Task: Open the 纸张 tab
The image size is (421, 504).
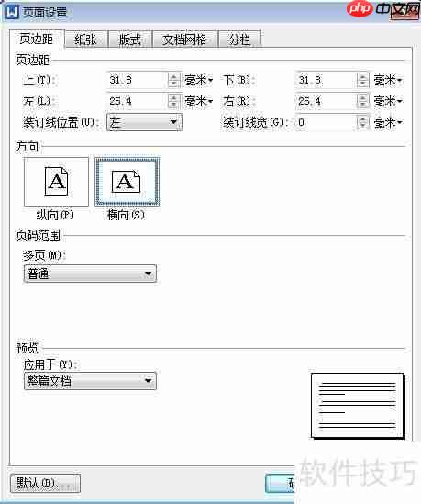Action: (x=85, y=39)
